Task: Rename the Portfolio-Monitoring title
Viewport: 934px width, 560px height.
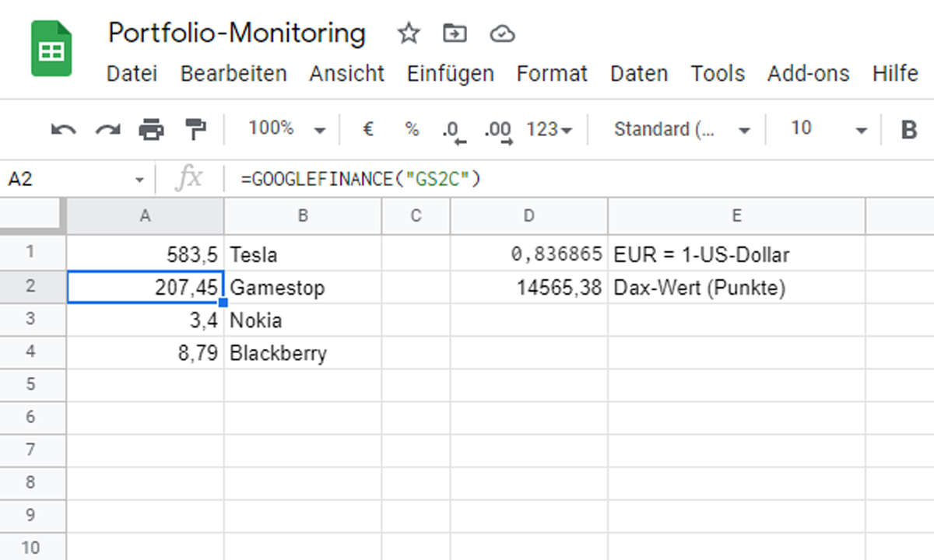Action: tap(237, 33)
